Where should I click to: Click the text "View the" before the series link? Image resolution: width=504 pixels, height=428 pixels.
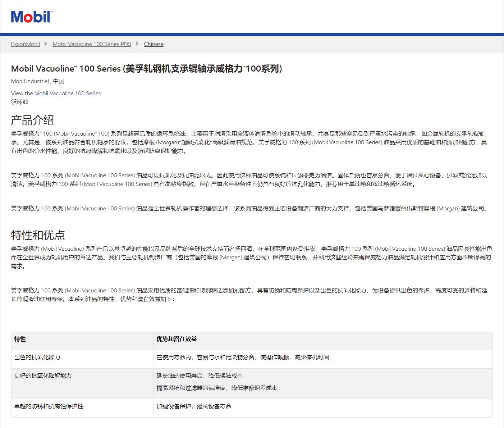(22, 93)
